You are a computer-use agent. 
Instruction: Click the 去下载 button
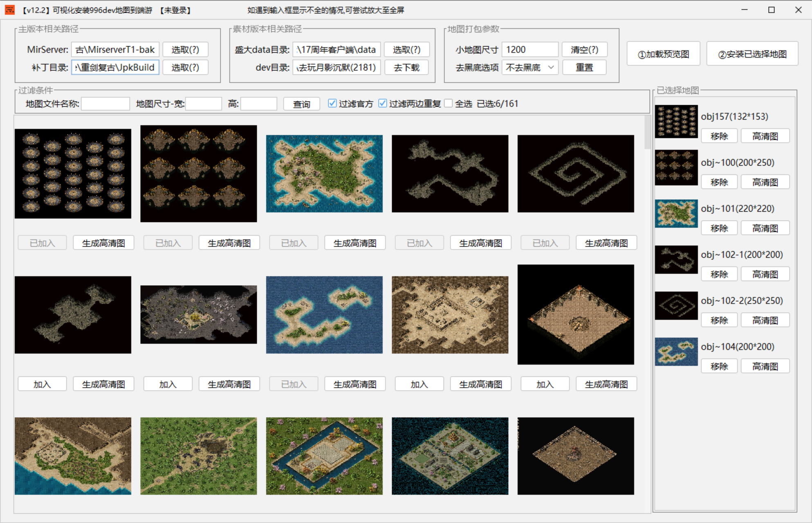[406, 68]
